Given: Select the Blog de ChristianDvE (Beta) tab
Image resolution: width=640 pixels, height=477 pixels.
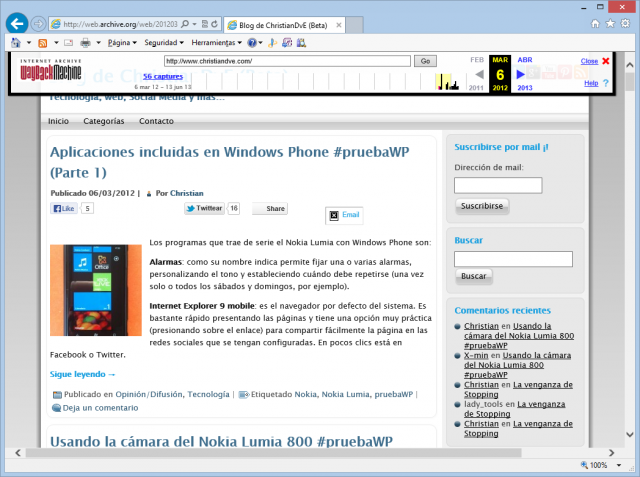Looking at the screenshot, I should [x=283, y=25].
